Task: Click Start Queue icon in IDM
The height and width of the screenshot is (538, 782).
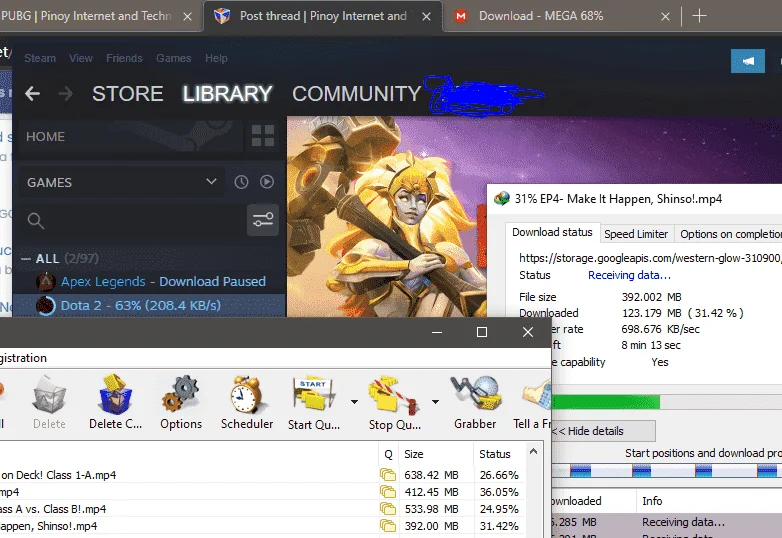Action: click(314, 403)
